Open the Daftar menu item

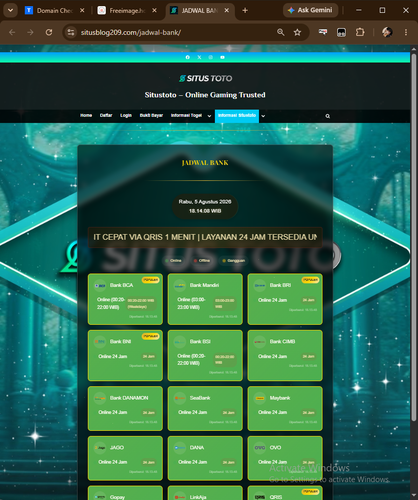point(106,115)
